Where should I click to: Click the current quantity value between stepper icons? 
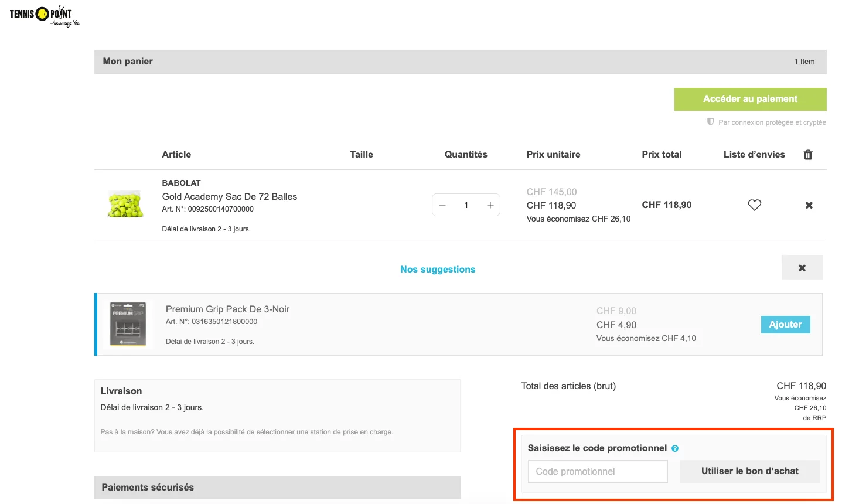pos(466,205)
